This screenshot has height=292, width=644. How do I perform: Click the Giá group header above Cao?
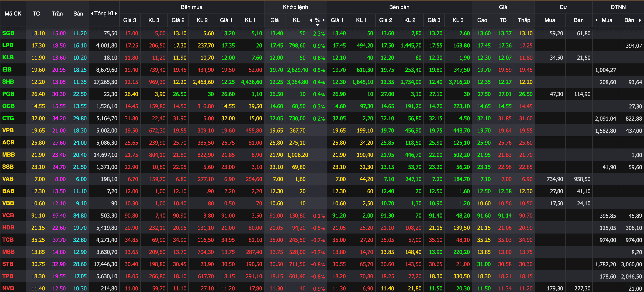click(x=503, y=7)
